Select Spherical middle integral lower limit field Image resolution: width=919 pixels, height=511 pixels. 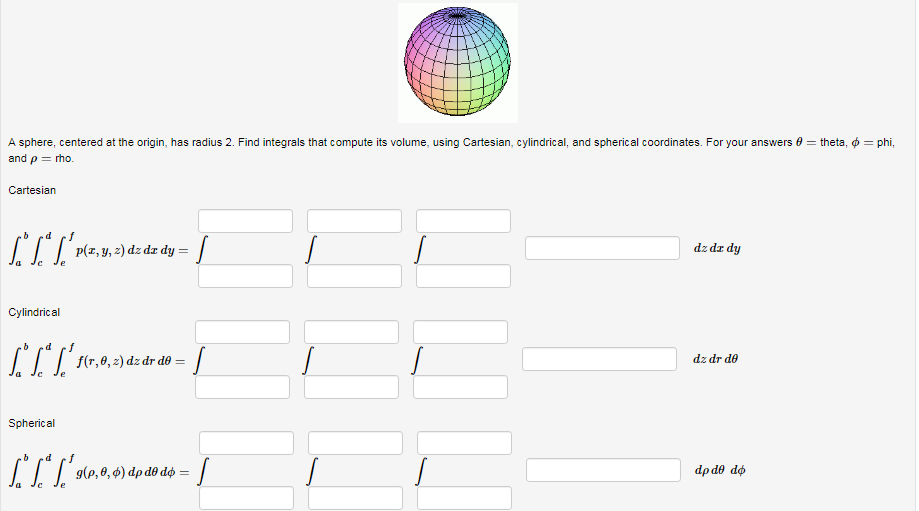point(356,498)
